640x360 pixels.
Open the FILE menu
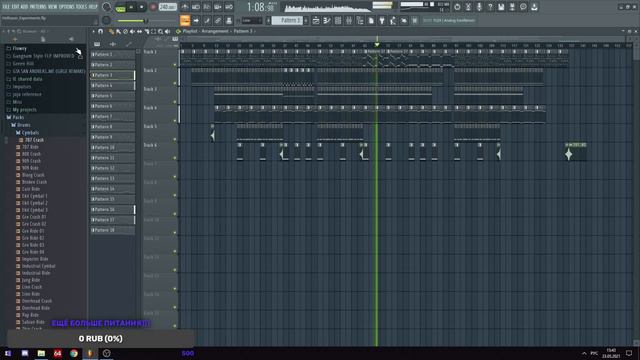coord(6,7)
